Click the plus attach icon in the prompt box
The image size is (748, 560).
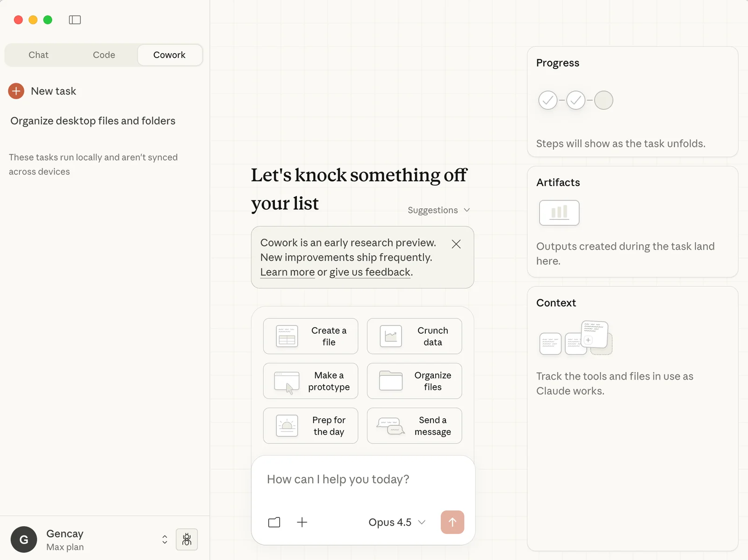tap(302, 522)
